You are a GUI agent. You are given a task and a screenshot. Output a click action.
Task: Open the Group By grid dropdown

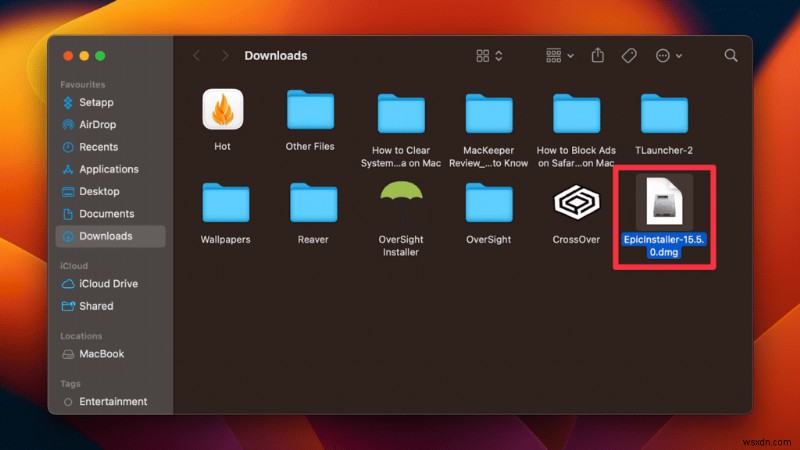point(559,55)
